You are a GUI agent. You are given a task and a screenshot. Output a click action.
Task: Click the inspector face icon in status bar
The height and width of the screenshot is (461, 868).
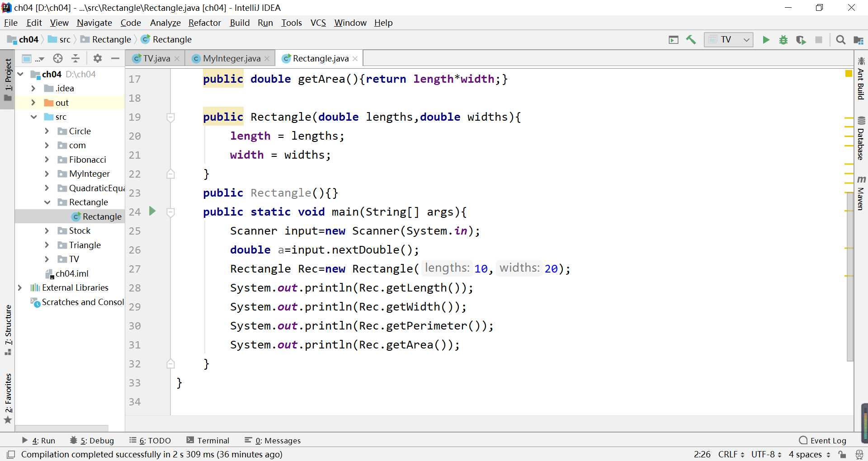click(x=859, y=454)
